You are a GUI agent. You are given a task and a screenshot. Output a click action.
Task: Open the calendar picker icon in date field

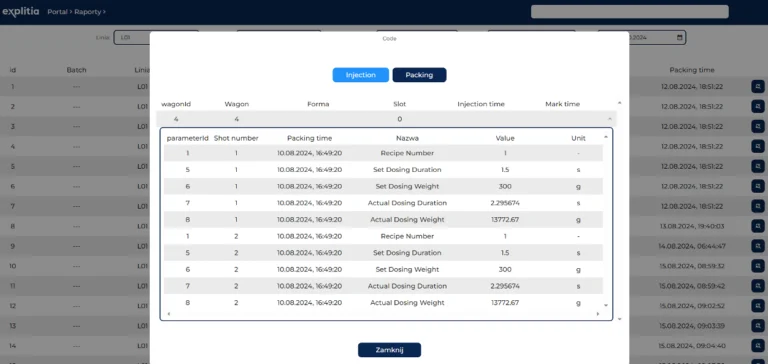(679, 37)
